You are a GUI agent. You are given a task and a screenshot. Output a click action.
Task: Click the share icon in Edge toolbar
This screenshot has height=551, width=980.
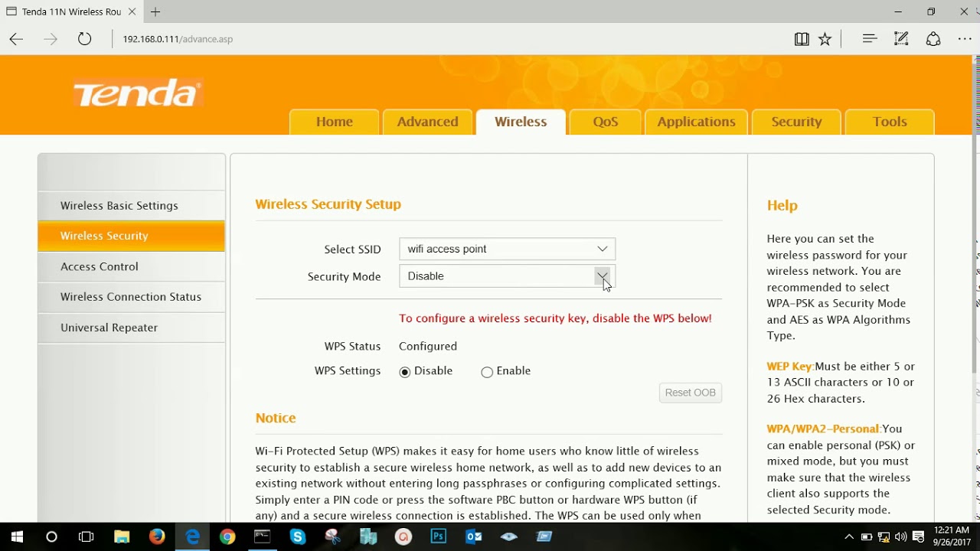tap(933, 39)
